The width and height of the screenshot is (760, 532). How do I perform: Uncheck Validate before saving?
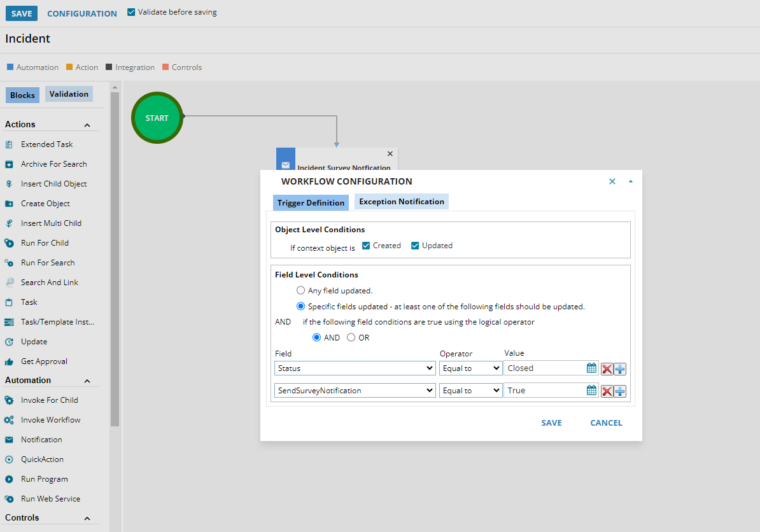coord(131,12)
